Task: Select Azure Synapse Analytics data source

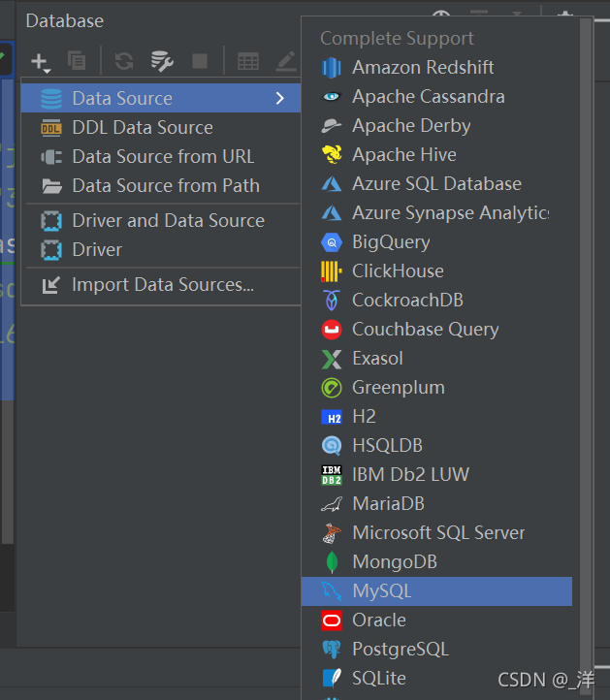Action: 436,213
